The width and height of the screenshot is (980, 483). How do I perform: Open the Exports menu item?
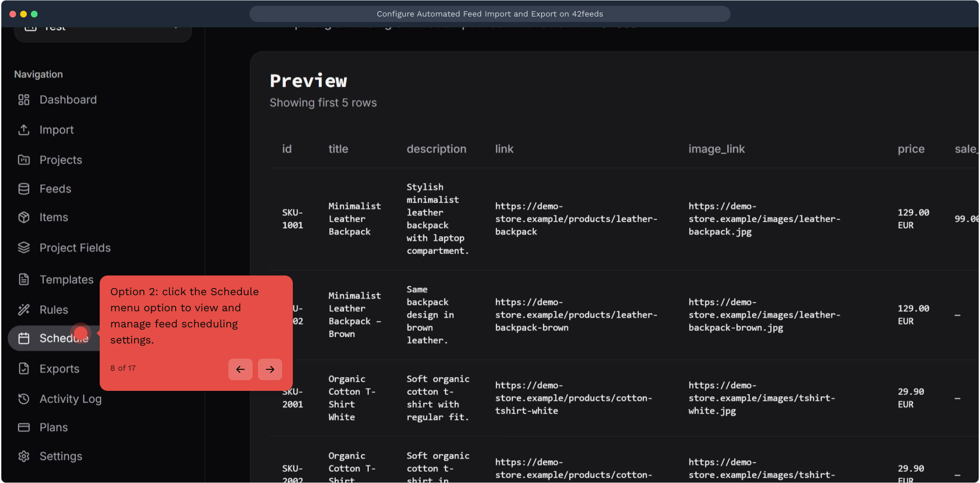click(59, 369)
